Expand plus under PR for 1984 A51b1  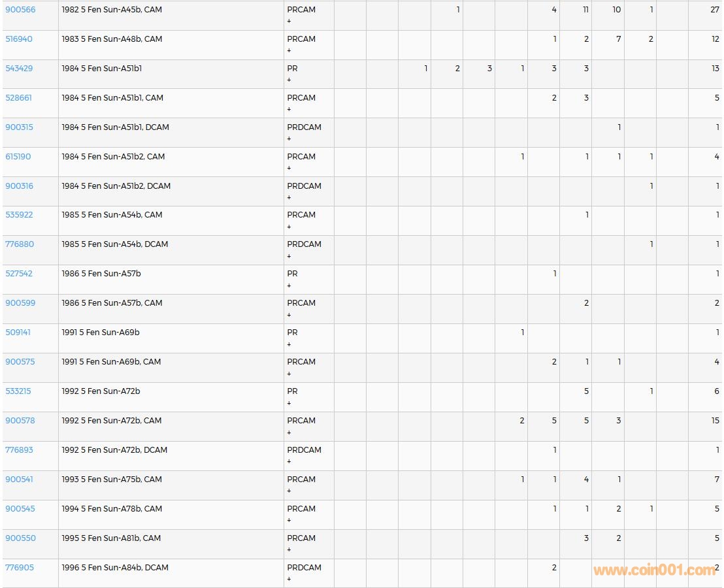(289, 80)
